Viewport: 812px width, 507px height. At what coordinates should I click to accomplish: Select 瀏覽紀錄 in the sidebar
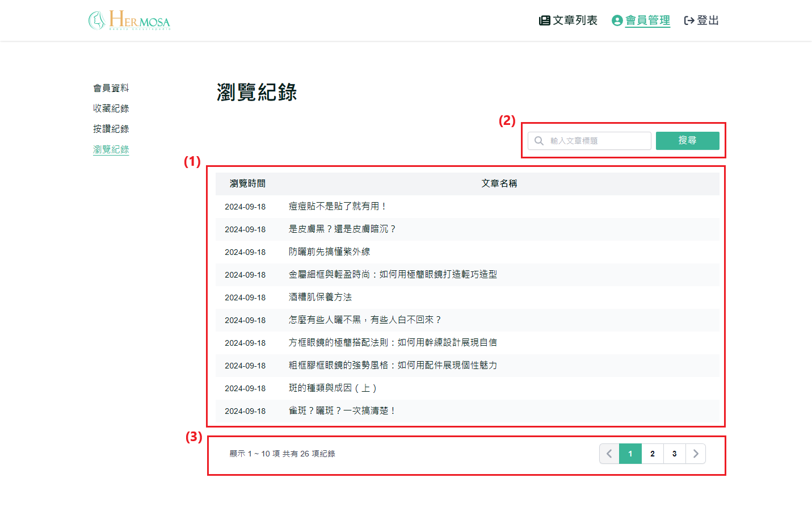[x=111, y=149]
